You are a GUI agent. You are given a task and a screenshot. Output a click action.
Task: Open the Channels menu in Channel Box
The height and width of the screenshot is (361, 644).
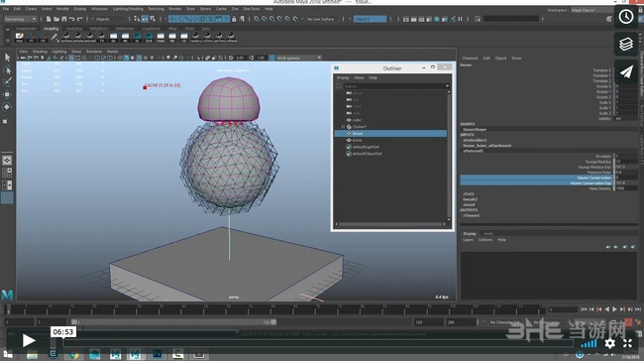pyautogui.click(x=470, y=59)
